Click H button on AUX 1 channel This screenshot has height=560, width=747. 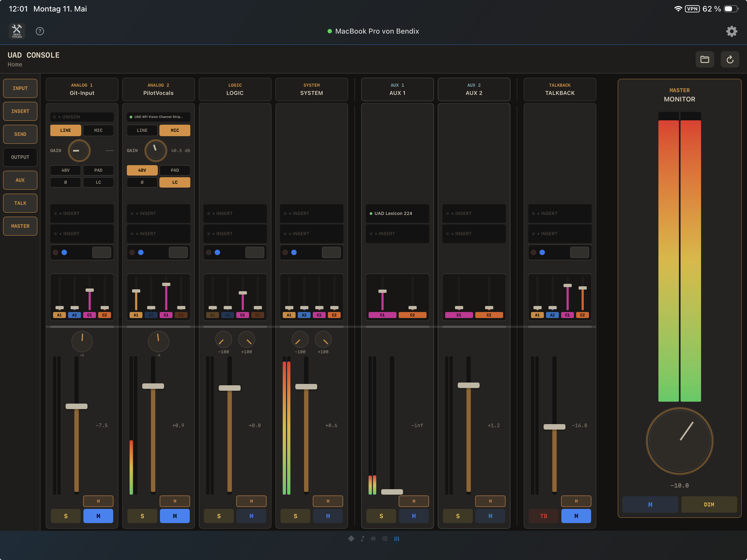(414, 501)
